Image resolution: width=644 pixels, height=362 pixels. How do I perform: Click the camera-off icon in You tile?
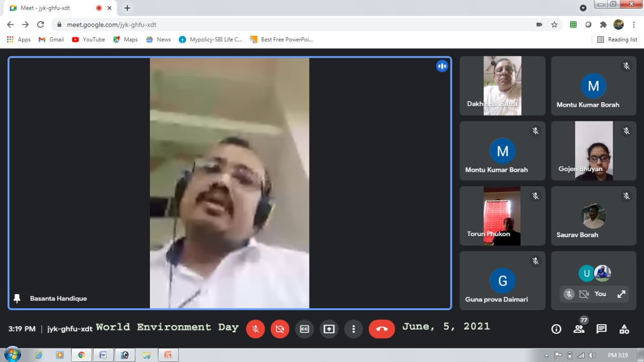584,294
